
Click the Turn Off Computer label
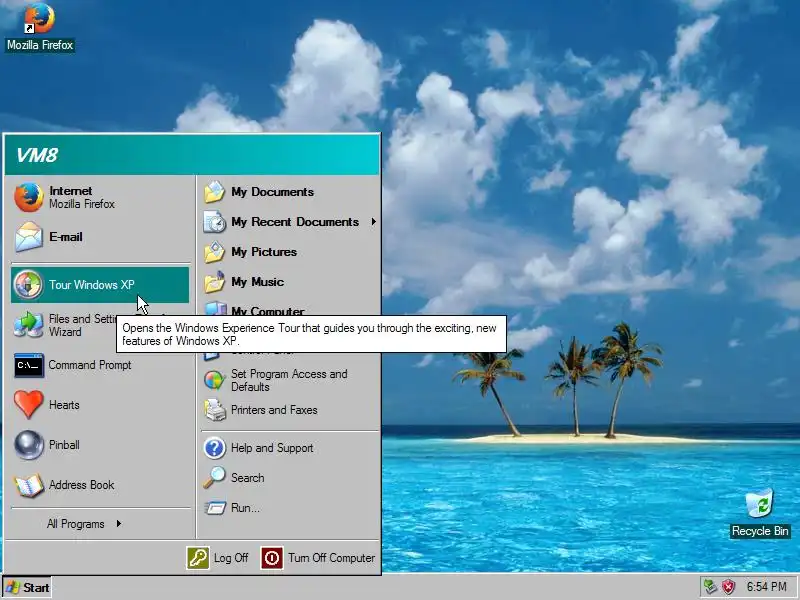332,558
